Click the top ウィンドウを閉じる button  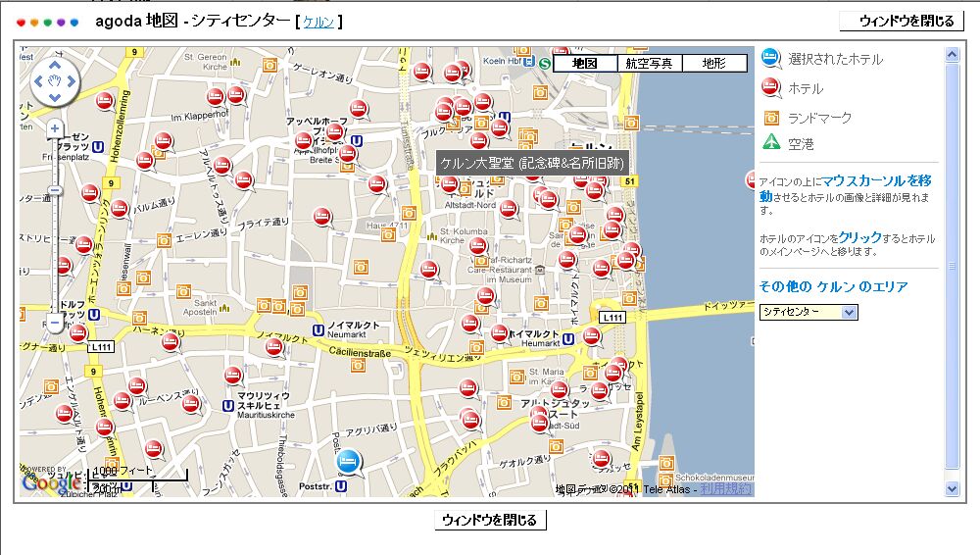902,21
